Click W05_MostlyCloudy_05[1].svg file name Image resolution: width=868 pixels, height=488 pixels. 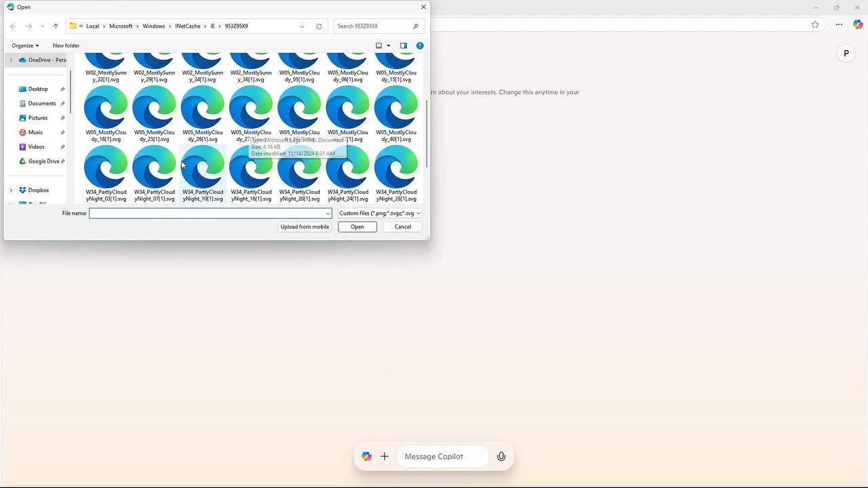pos(299,76)
